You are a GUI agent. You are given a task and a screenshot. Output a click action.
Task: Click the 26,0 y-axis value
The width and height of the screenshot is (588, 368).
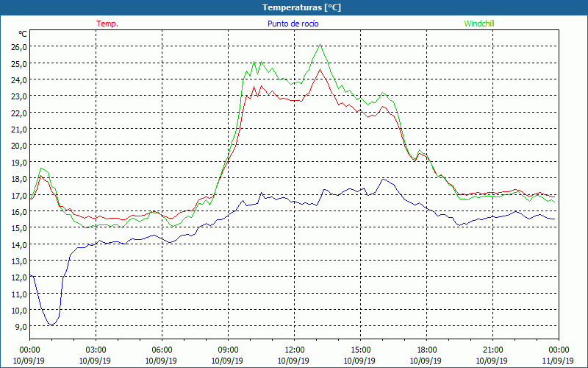pyautogui.click(x=20, y=47)
